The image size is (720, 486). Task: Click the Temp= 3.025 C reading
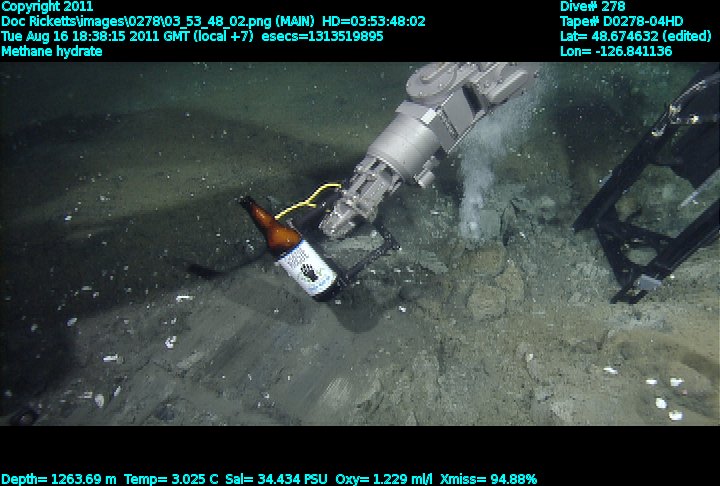pyautogui.click(x=170, y=479)
